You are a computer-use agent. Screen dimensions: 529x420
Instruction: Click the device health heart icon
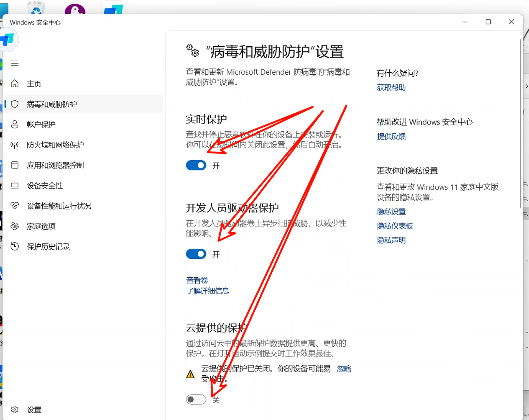coord(15,206)
